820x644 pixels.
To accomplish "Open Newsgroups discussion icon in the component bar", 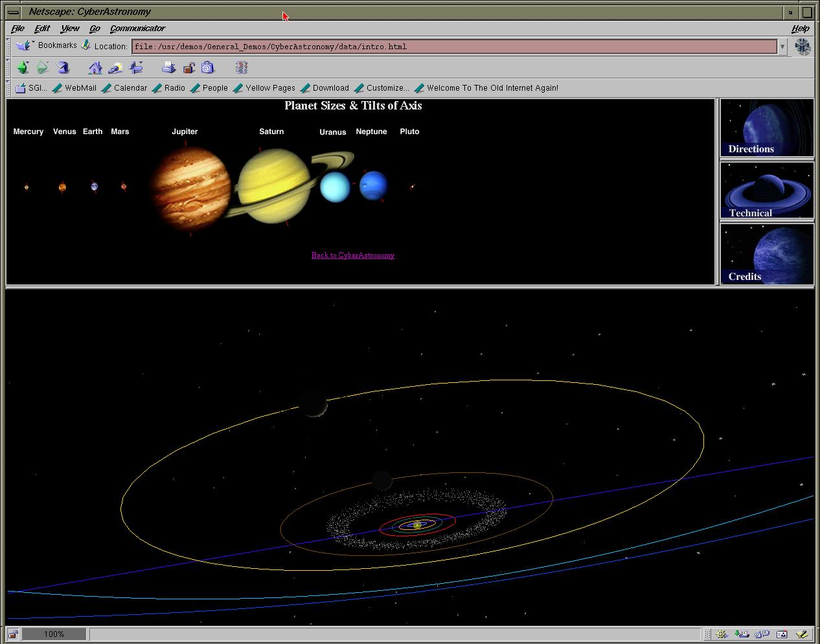I will [762, 634].
